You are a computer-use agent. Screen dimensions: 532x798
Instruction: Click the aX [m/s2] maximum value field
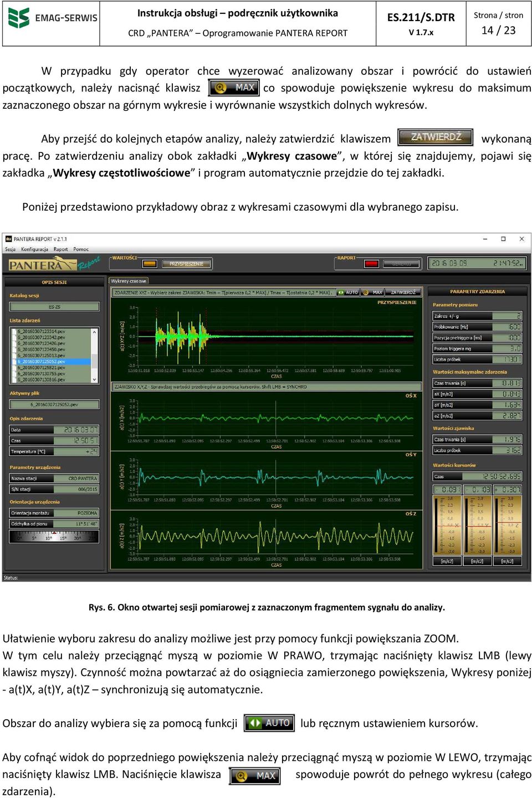pyautogui.click(x=507, y=394)
